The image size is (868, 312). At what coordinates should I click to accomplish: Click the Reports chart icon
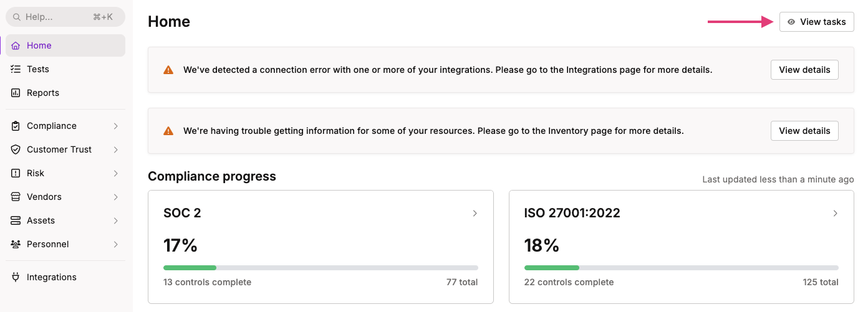(16, 93)
